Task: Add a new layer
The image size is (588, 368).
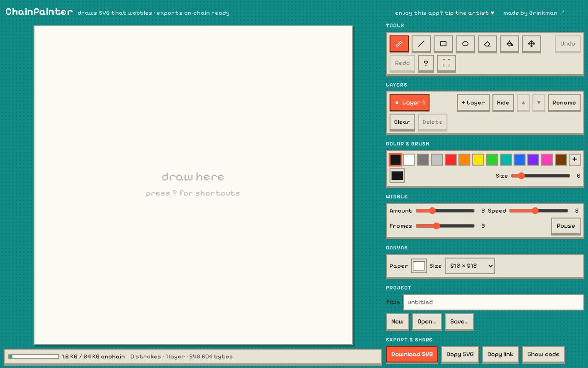Action: (473, 103)
